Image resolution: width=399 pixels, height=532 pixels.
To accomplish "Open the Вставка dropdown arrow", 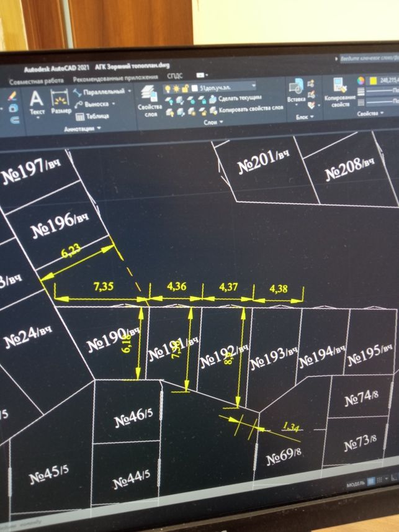I will [x=297, y=105].
